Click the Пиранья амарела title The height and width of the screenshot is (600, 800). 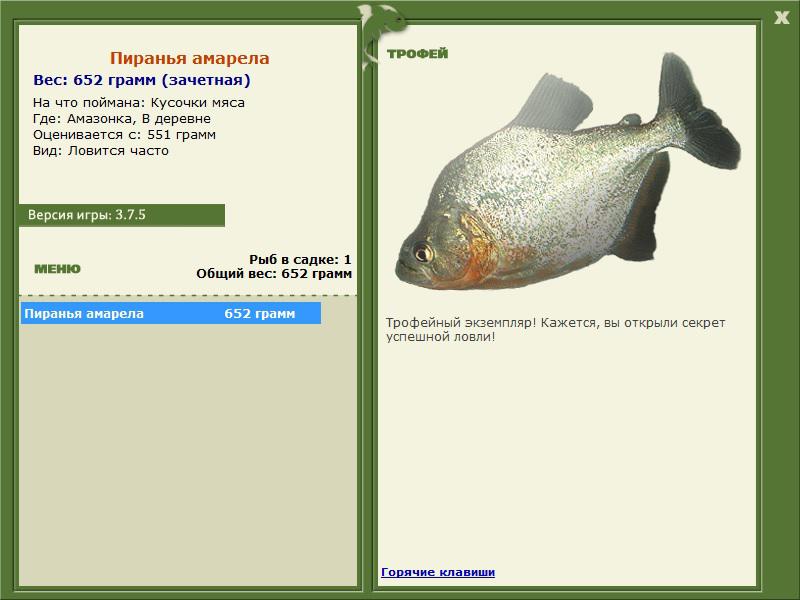189,58
